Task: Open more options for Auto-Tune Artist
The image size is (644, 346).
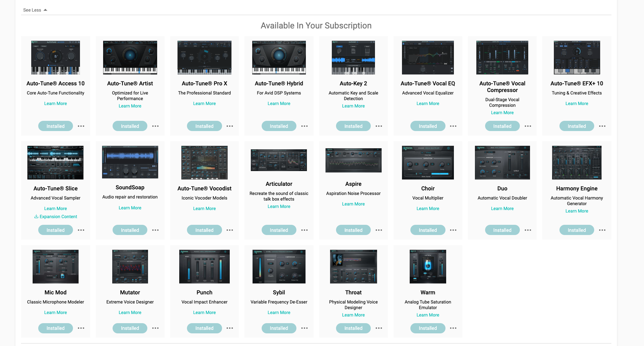Action: [x=155, y=126]
